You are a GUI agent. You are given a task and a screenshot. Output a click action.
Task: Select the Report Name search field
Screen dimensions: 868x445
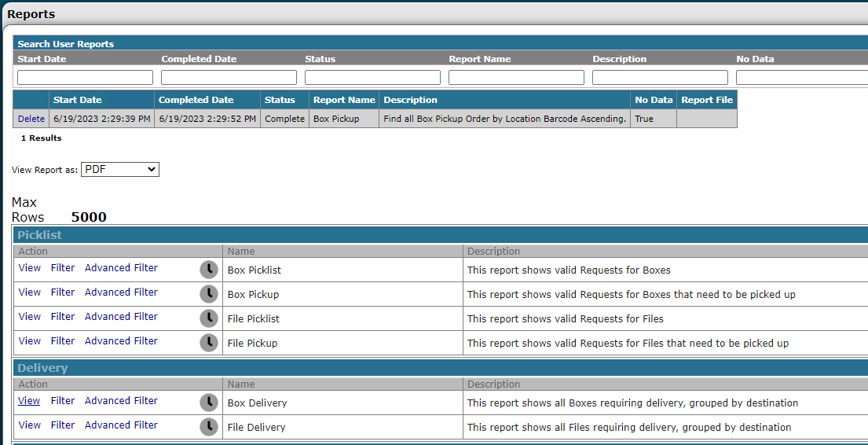tap(516, 78)
